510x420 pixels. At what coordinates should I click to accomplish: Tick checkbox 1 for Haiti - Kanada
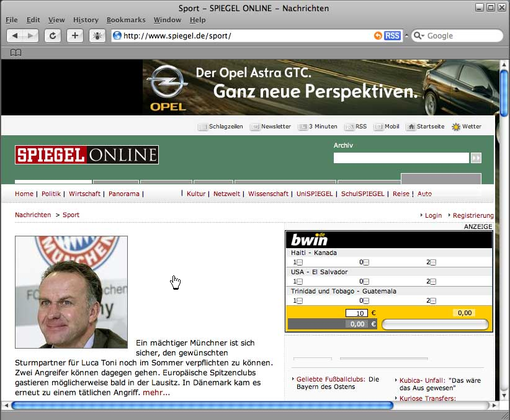point(300,262)
